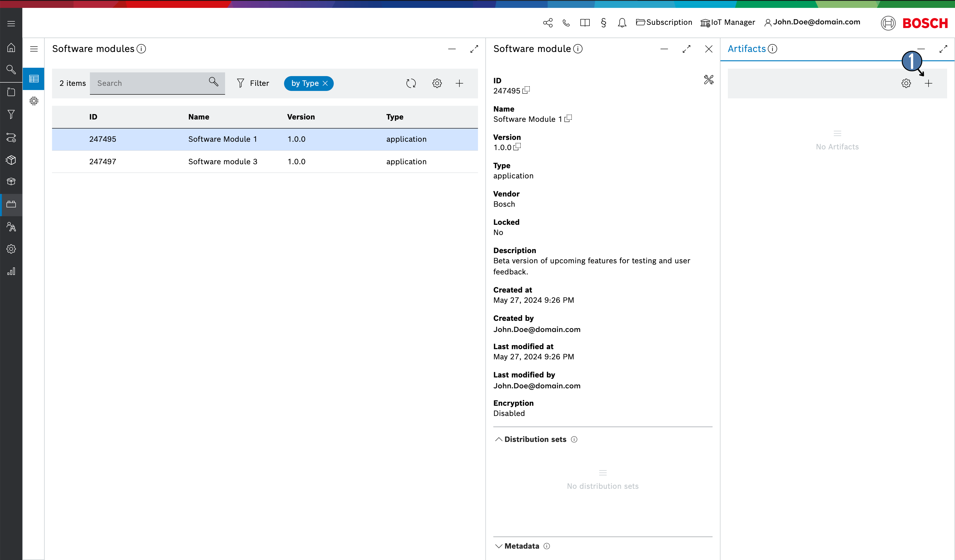Click the refresh icon in Software modules toolbar
The height and width of the screenshot is (560, 955).
tap(411, 83)
